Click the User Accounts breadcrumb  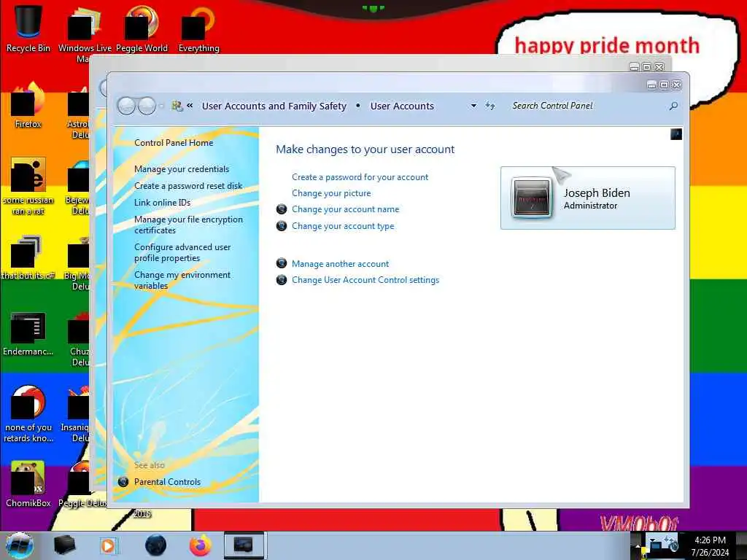coord(402,106)
